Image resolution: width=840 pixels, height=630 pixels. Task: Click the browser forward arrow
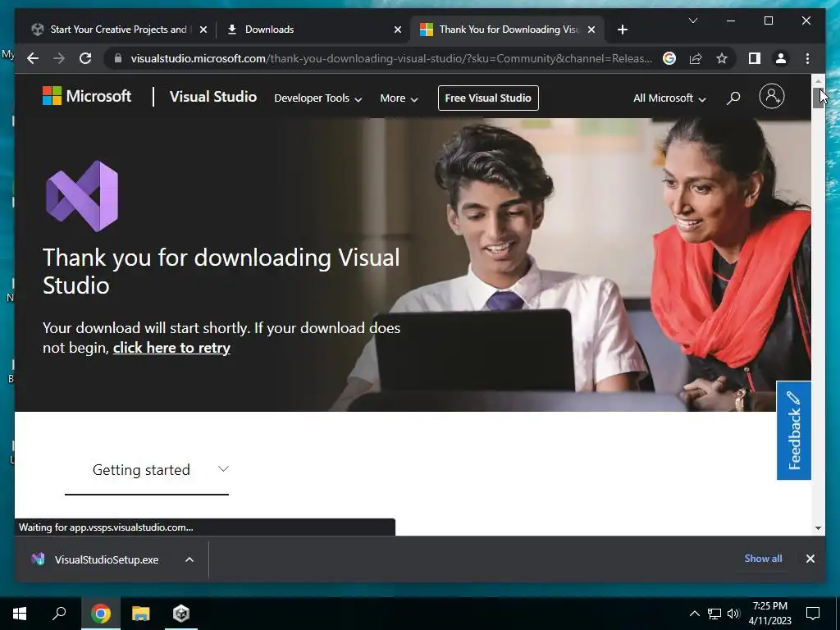(59, 58)
